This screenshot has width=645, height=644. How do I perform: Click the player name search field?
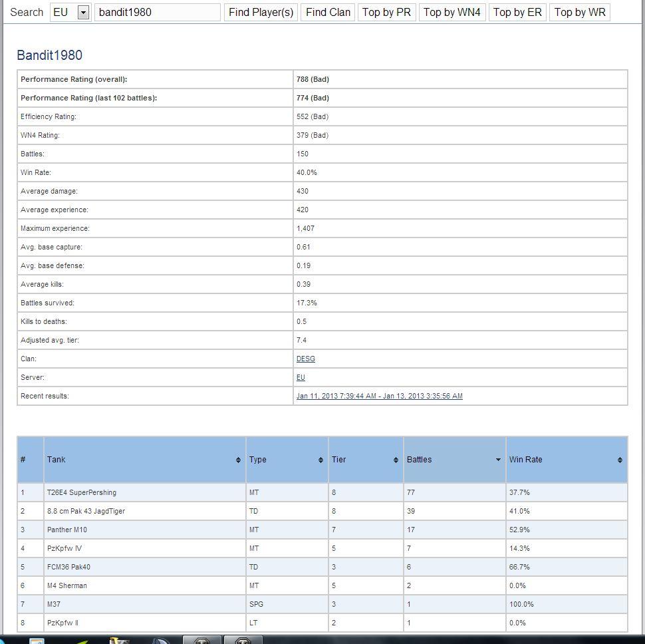coord(158,13)
